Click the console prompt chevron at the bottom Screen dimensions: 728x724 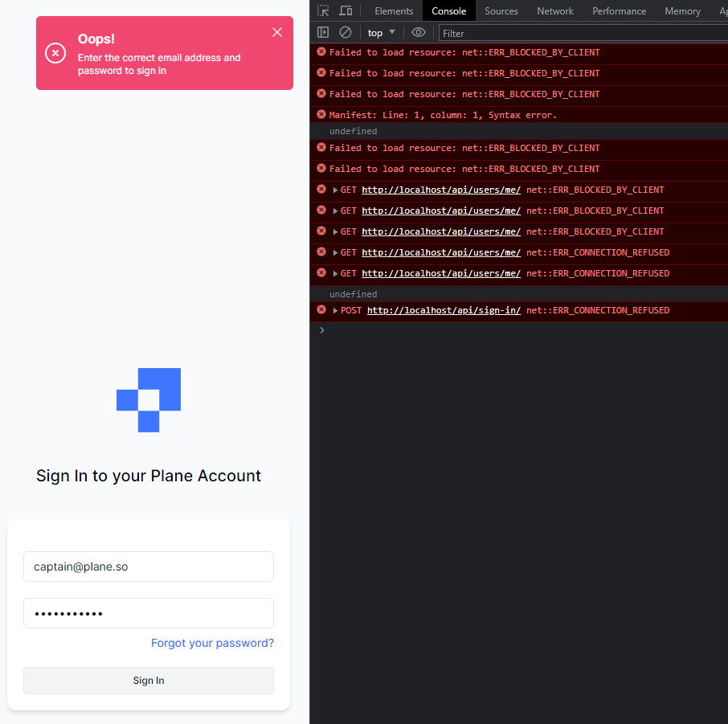(x=321, y=329)
